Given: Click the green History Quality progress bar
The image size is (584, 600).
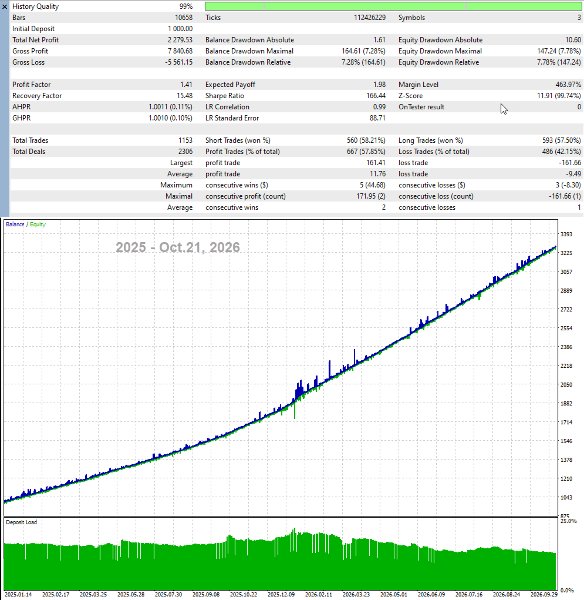Looking at the screenshot, I should click(393, 7).
